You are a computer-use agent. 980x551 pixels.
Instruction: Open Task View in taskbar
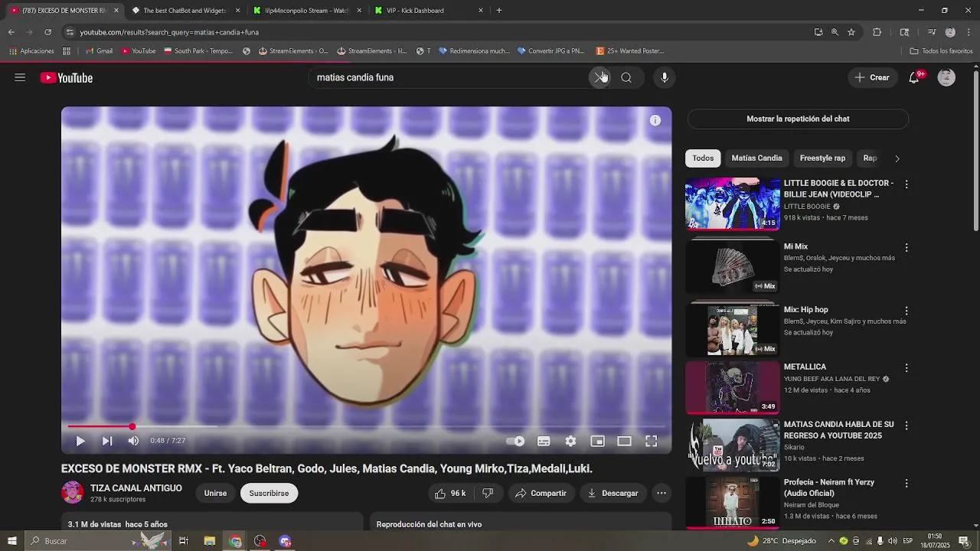184,541
